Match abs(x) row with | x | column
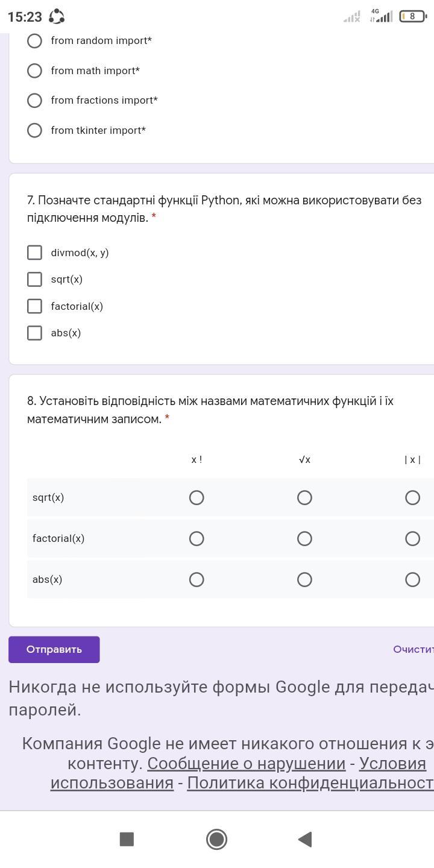This screenshot has height=868, width=434. (412, 579)
